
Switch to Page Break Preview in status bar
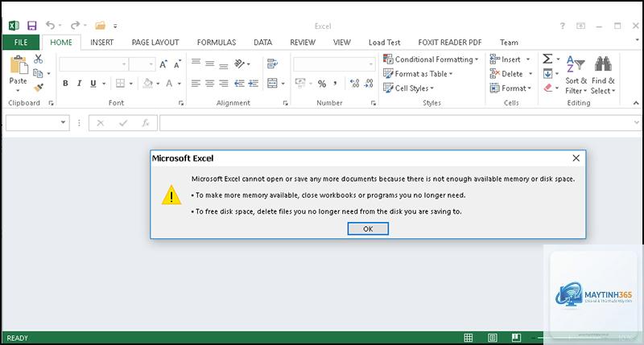click(516, 338)
